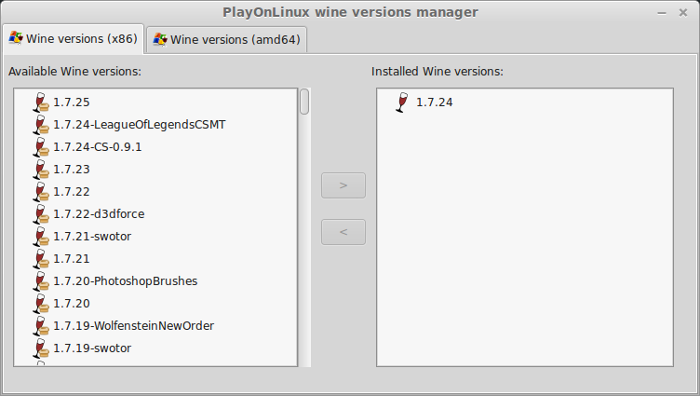Screen dimensions: 700x396
Task: Click the wine icon next to 1.7.23
Action: (41, 169)
